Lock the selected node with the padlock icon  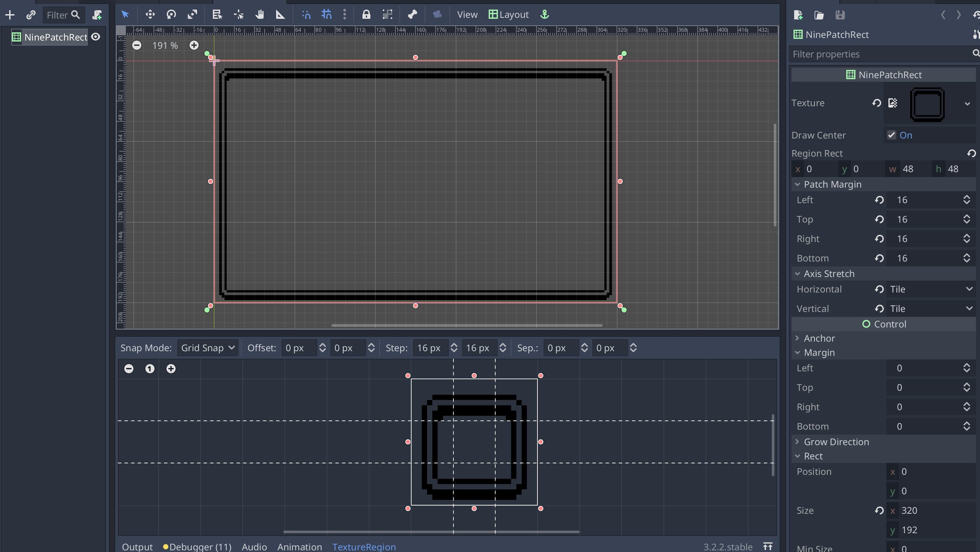coord(366,15)
